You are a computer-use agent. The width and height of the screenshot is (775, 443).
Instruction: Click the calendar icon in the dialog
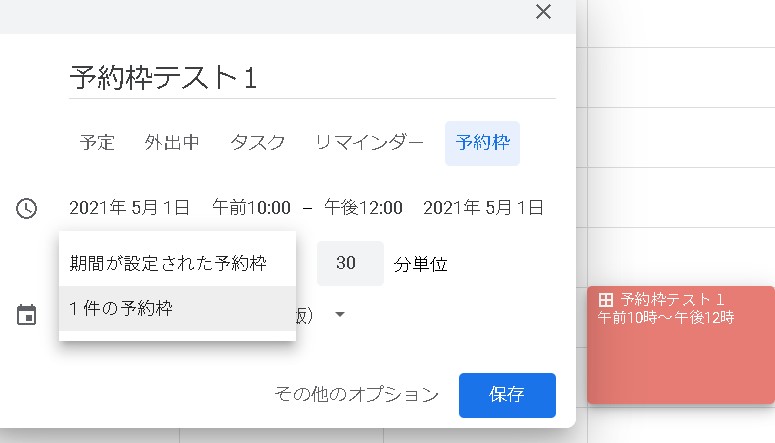(x=26, y=315)
